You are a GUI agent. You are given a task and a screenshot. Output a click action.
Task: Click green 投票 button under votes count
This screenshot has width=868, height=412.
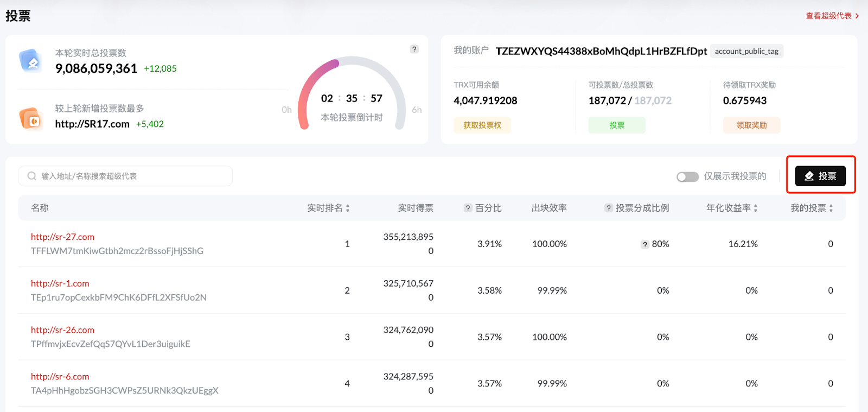click(617, 125)
